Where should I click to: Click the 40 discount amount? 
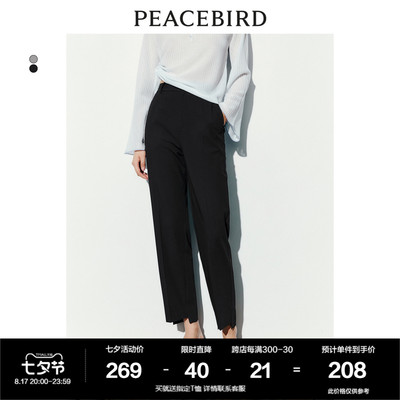point(197,371)
